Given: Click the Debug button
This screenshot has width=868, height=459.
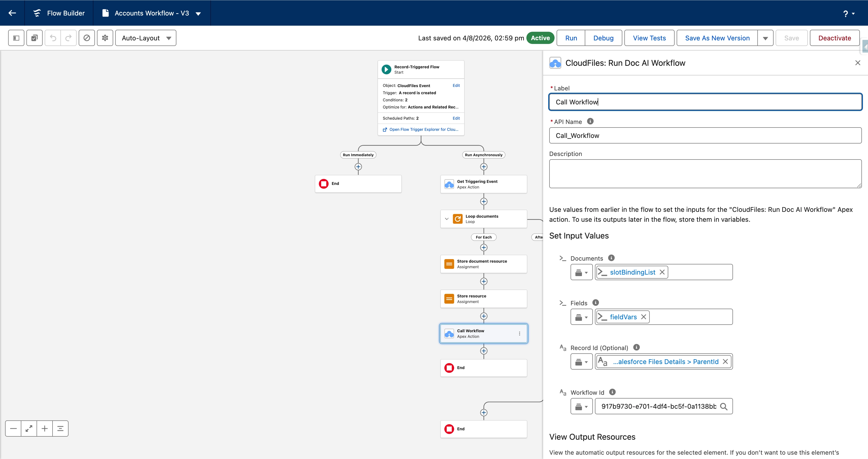Looking at the screenshot, I should click(x=603, y=38).
